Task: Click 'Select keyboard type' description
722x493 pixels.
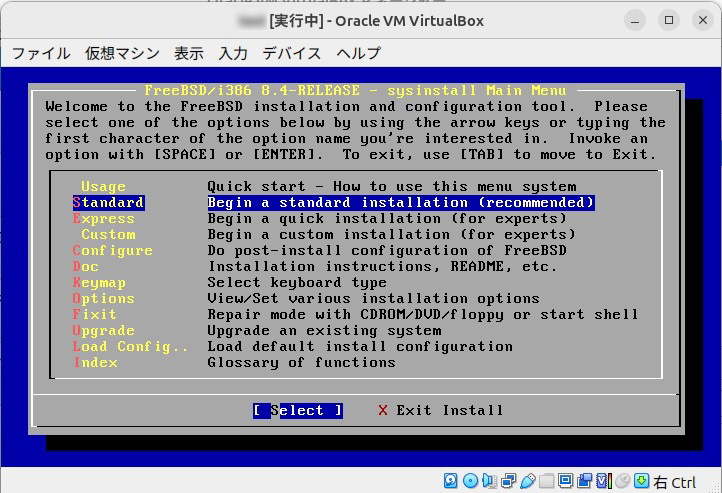Action: [297, 283]
